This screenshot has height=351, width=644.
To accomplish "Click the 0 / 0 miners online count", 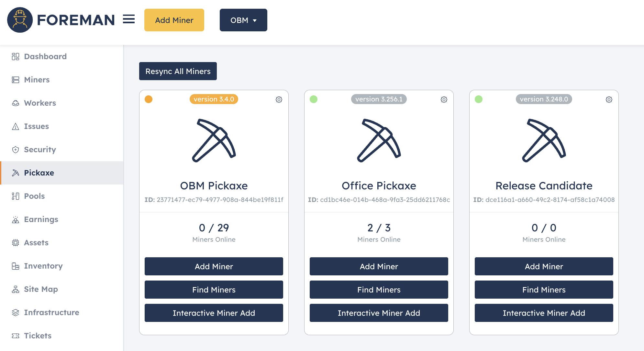I will [544, 228].
